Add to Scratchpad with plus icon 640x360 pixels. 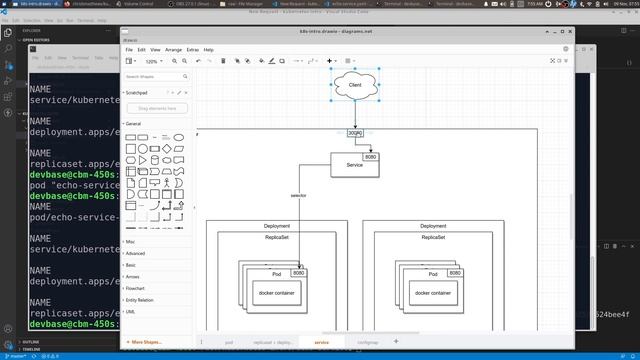coord(173,93)
